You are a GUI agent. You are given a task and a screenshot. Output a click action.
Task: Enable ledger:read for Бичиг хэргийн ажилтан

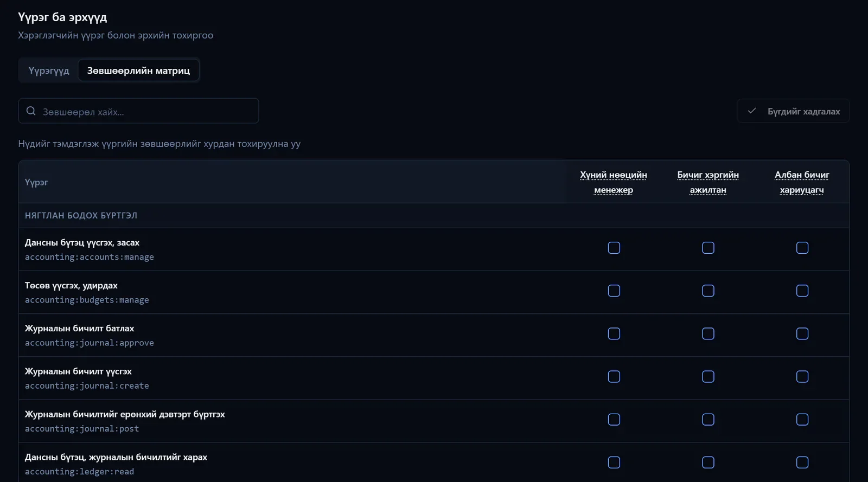(708, 462)
